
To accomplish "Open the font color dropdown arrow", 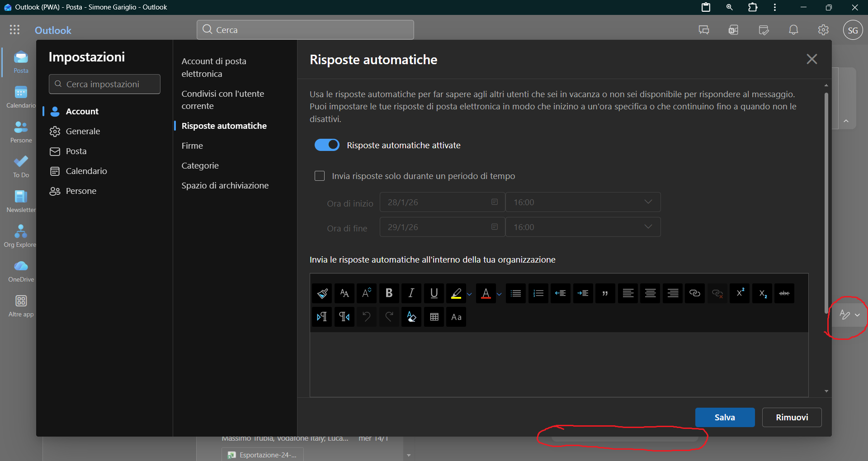I will (x=499, y=294).
